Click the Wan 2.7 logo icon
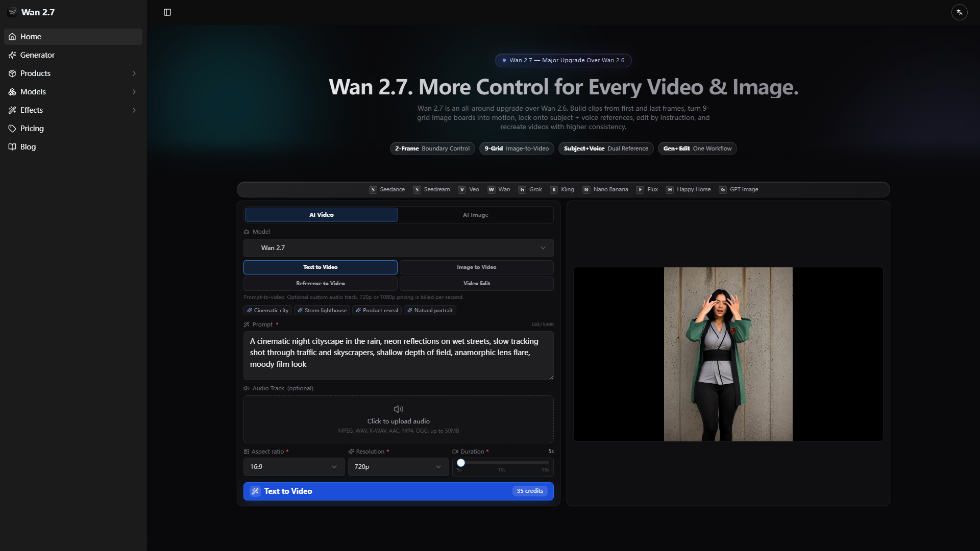980x551 pixels. (x=12, y=12)
